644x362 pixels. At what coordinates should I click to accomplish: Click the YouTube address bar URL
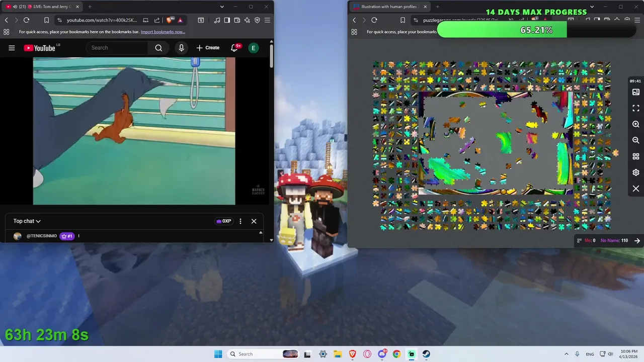101,20
